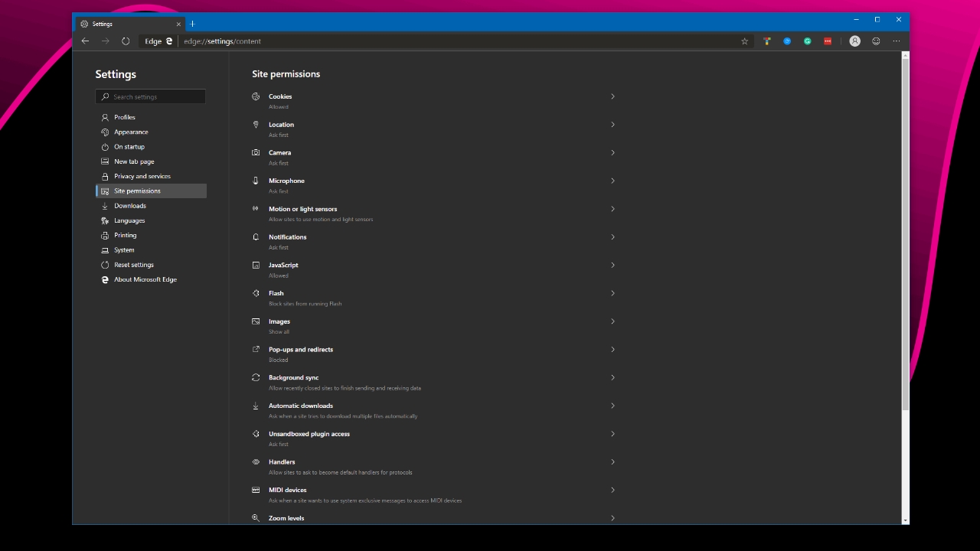
Task: Select About Microsoft Edge in sidebar
Action: coord(145,279)
